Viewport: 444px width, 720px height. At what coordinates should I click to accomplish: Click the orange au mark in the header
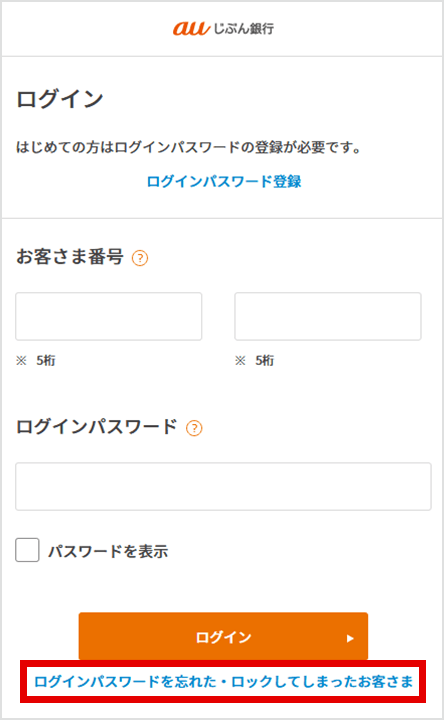click(191, 28)
